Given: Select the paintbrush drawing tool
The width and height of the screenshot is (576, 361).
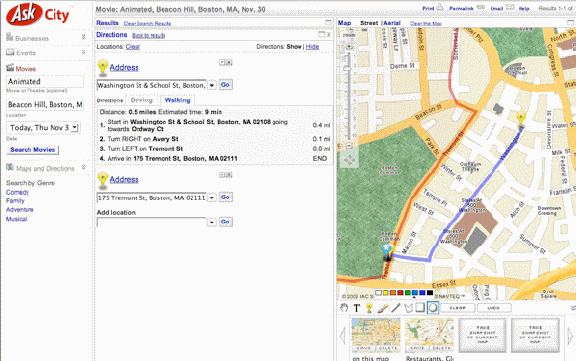Looking at the screenshot, I should coord(382,308).
